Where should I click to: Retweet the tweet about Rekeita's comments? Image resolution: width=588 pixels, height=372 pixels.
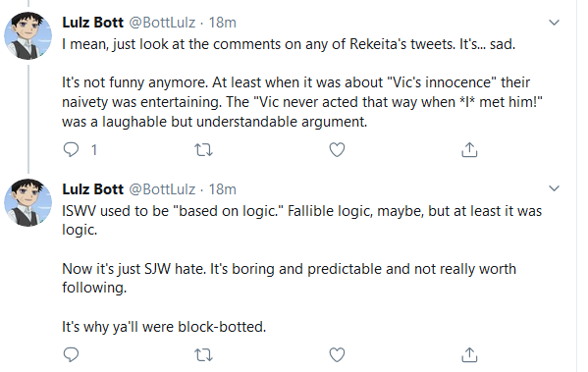(x=203, y=150)
